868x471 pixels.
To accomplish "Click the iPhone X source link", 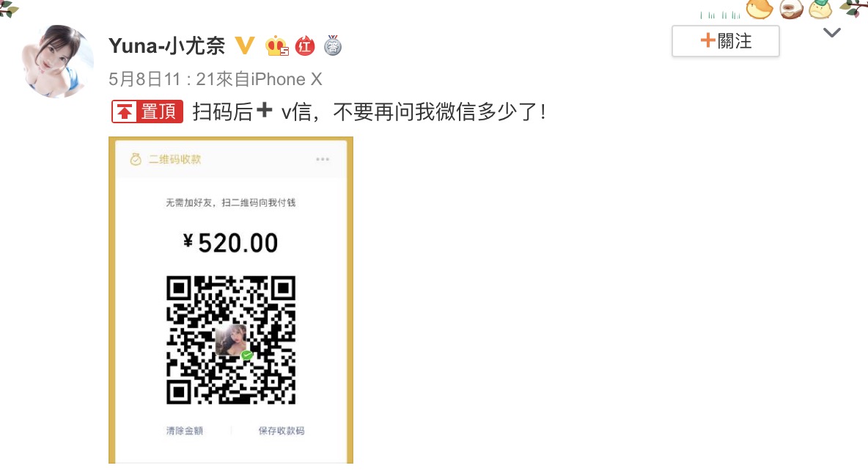I will 287,79.
